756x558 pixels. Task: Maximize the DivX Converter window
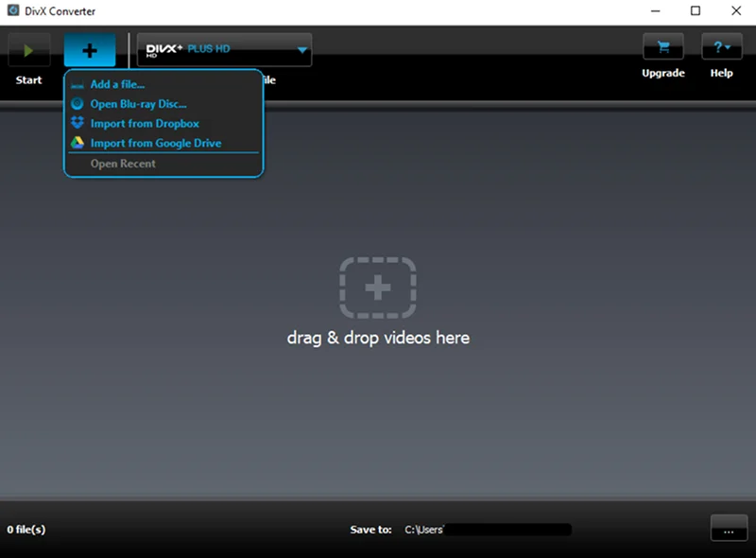point(696,10)
